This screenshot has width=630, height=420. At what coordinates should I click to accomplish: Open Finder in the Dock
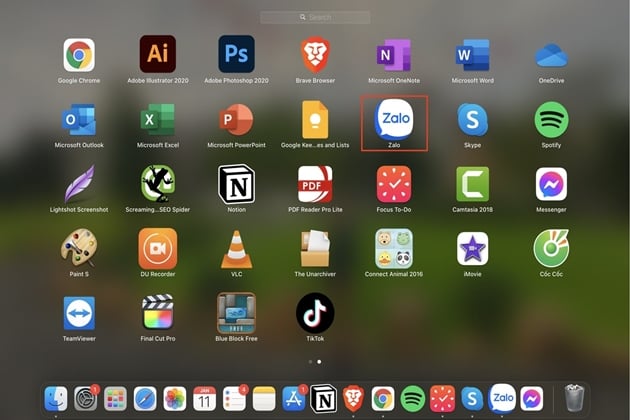pyautogui.click(x=56, y=399)
